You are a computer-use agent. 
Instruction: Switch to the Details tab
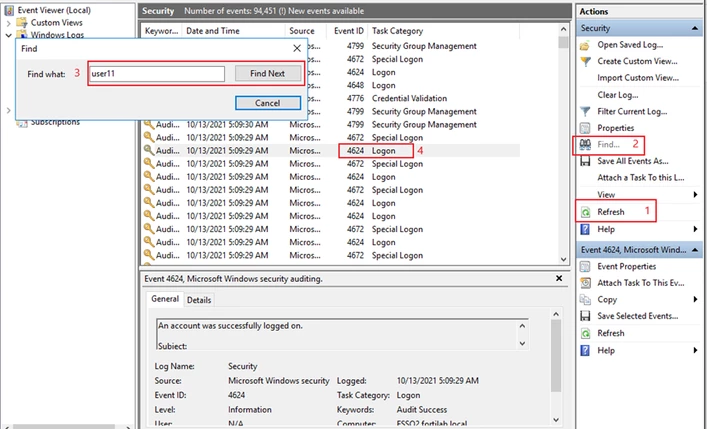(x=199, y=300)
